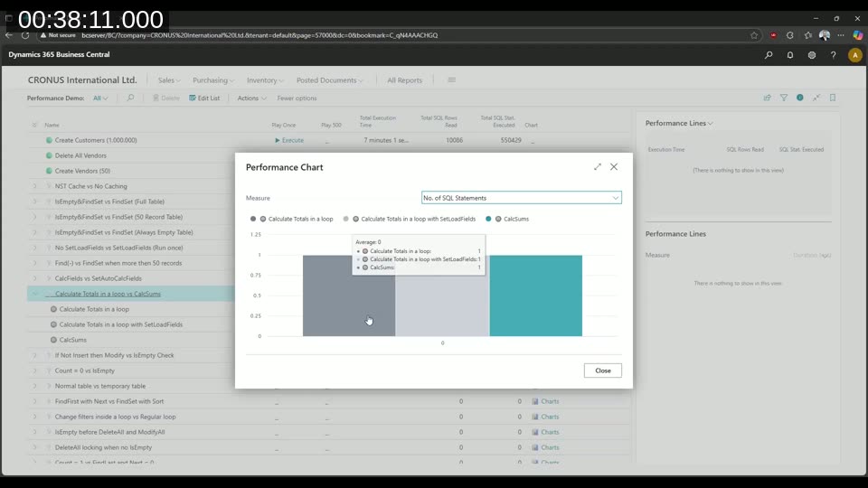Click the share icon in the action bar

[768, 98]
